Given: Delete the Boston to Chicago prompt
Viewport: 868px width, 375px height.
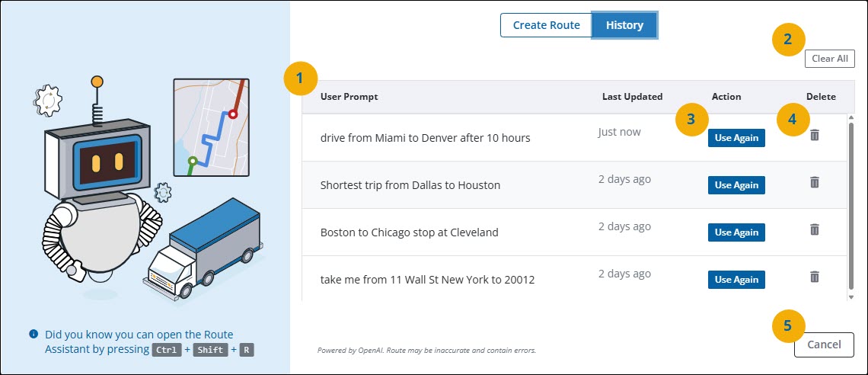Looking at the screenshot, I should pyautogui.click(x=814, y=229).
